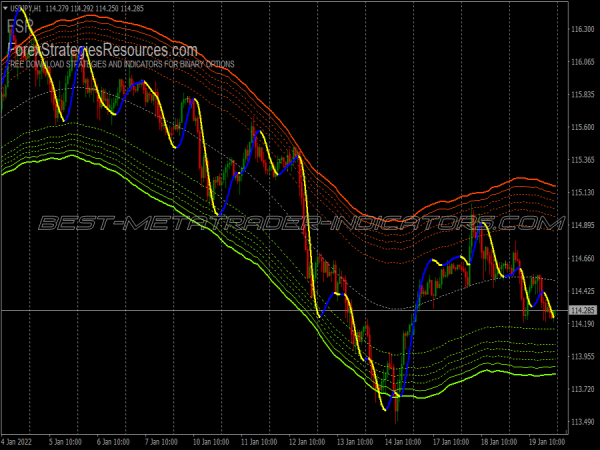Click the 4 Jan 2022 date label
Image resolution: width=600 pixels, height=450 pixels.
pos(17,442)
